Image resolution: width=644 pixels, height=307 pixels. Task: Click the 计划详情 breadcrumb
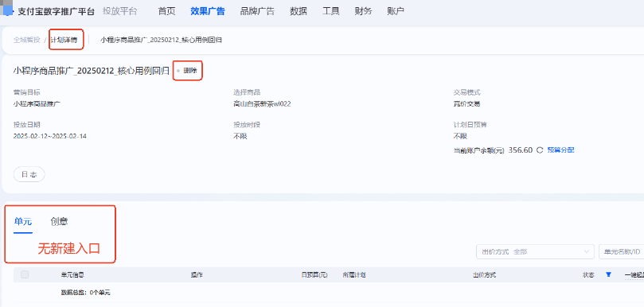(x=64, y=40)
